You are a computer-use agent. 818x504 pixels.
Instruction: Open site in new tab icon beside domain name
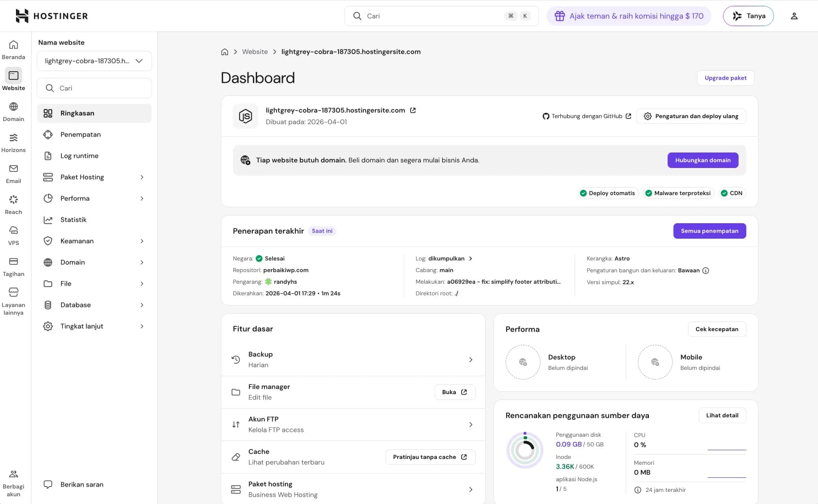pyautogui.click(x=413, y=110)
